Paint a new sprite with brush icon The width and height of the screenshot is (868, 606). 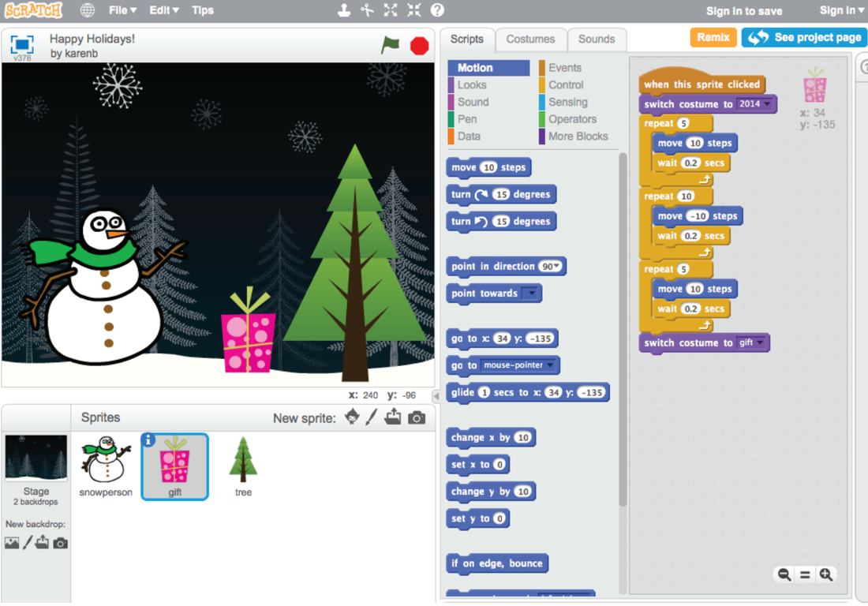coord(372,418)
